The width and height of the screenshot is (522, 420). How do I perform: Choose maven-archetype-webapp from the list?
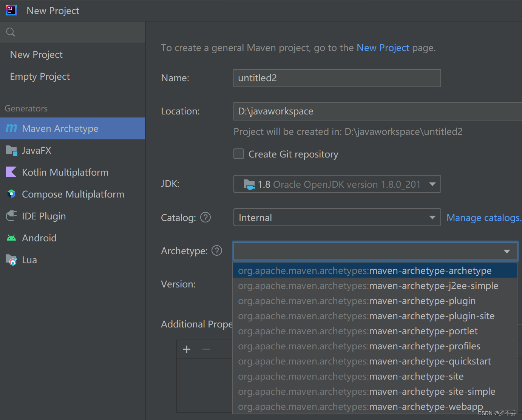coord(375,406)
